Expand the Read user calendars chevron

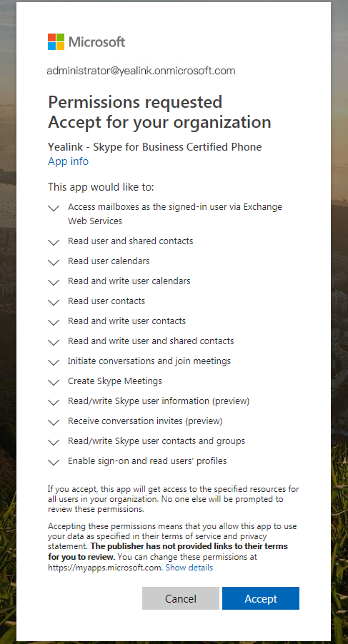(x=54, y=263)
